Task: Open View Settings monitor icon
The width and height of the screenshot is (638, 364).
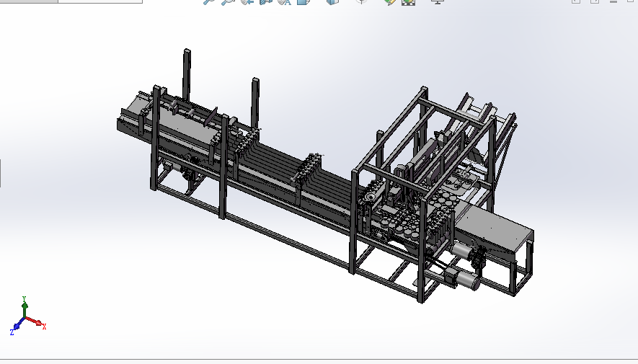Action: tap(438, 1)
